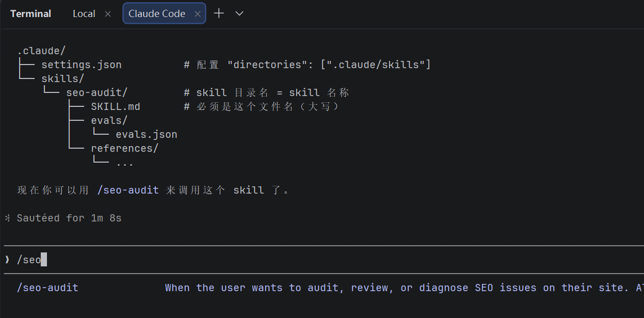Screen dimensions: 644x318
Task: Click settings.json in the directory tree
Action: point(82,65)
